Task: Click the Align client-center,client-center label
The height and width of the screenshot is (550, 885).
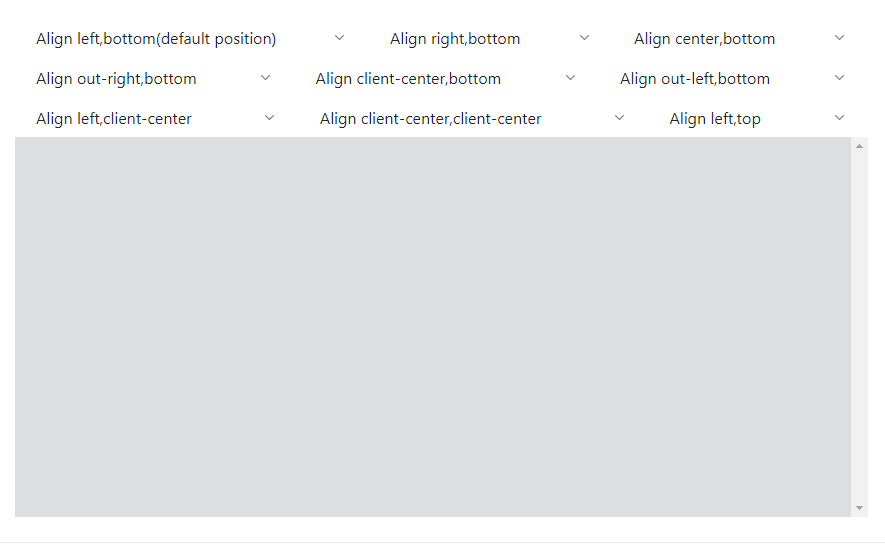Action: (430, 119)
